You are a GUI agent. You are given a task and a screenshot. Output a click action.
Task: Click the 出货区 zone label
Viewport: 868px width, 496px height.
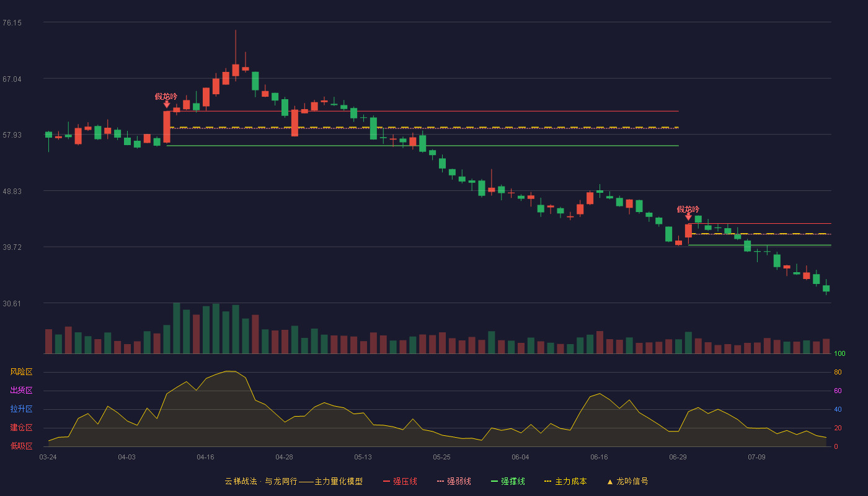[x=21, y=391]
